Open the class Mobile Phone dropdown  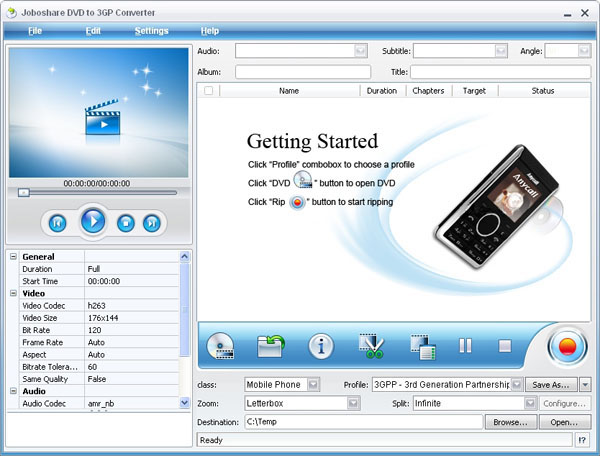313,384
